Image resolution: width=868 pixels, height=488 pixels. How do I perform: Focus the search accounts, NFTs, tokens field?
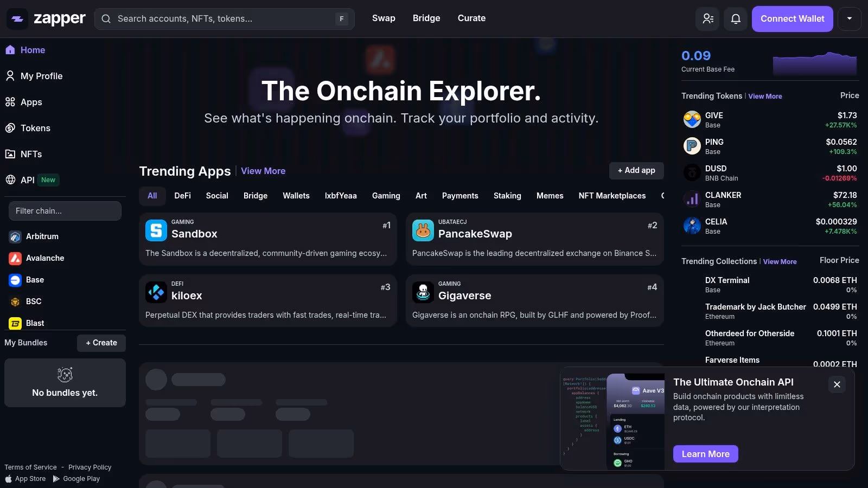[225, 18]
